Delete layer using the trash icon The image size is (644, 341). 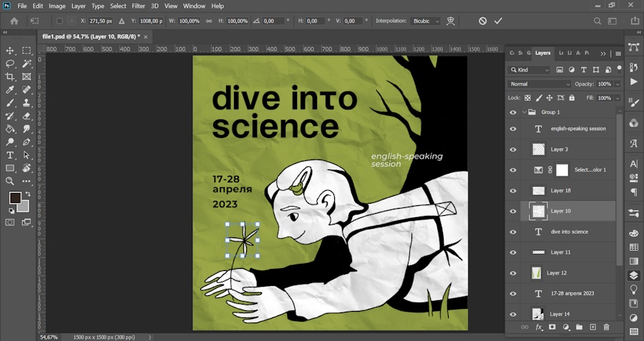pos(606,327)
